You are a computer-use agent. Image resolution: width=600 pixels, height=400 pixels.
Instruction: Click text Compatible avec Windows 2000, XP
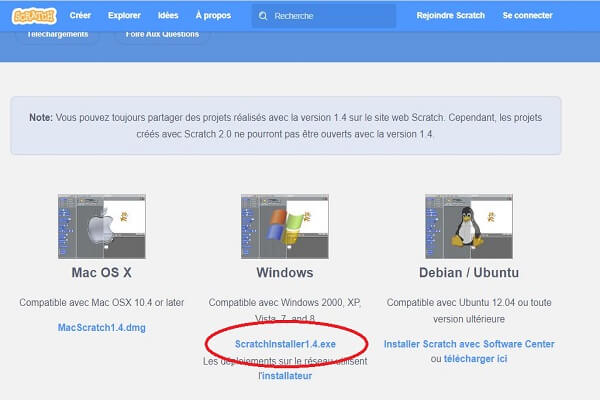[285, 310]
